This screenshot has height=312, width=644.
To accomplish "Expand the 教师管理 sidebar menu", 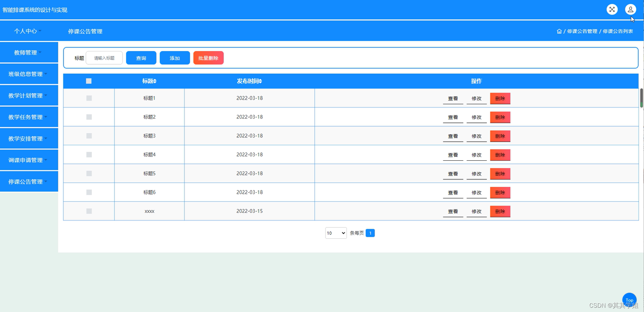I will tap(29, 52).
